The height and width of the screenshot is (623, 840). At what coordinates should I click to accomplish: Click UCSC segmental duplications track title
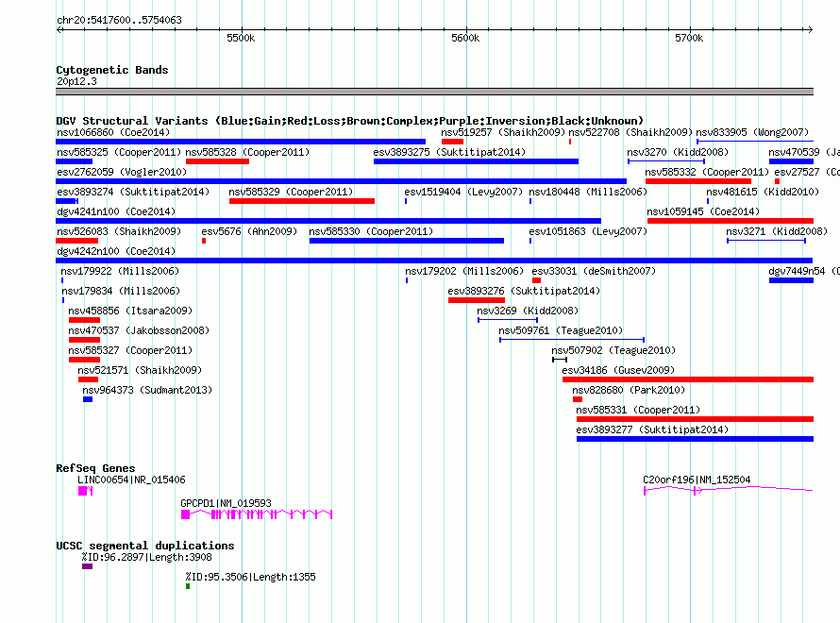click(x=145, y=546)
